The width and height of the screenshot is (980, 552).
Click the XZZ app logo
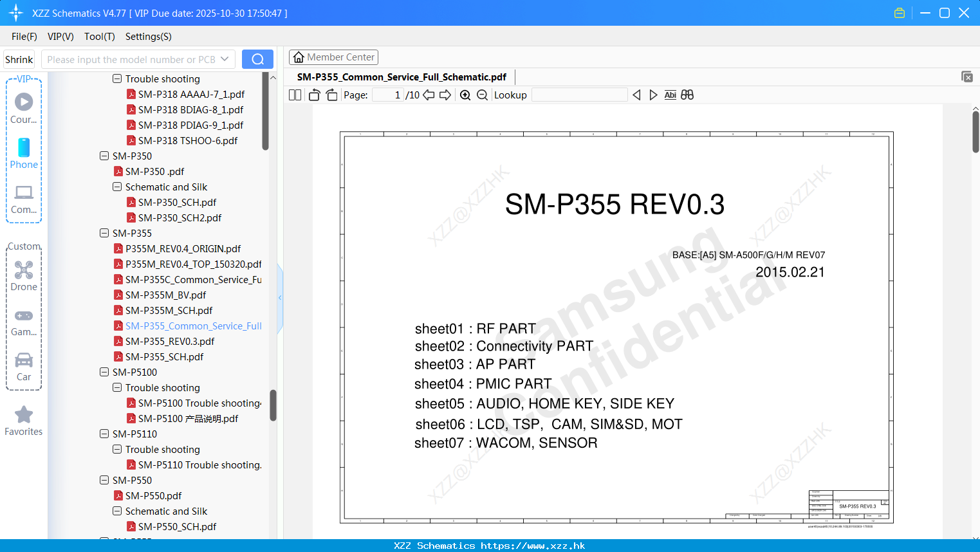point(16,13)
